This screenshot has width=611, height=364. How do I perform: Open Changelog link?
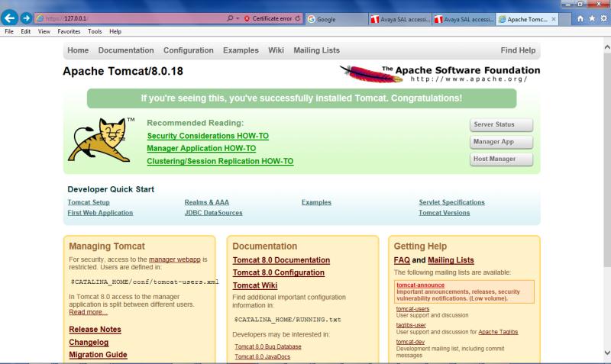(x=89, y=342)
